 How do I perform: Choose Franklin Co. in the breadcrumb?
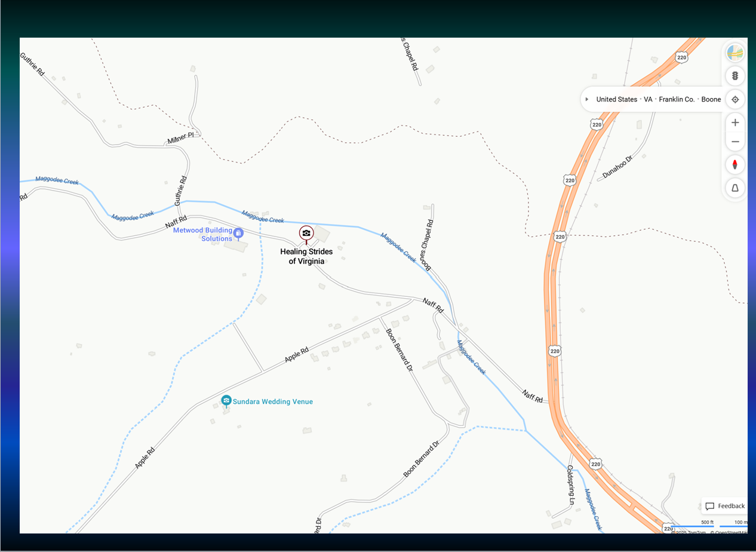(677, 99)
